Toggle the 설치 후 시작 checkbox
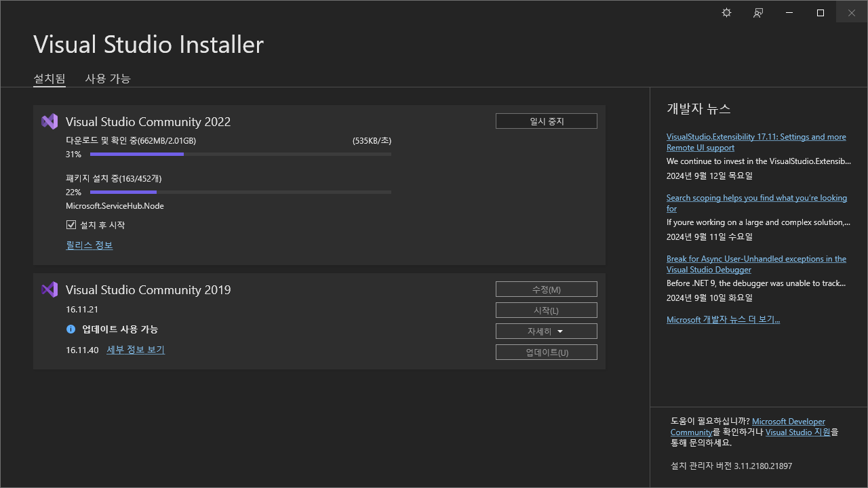This screenshot has width=868, height=488. point(71,225)
